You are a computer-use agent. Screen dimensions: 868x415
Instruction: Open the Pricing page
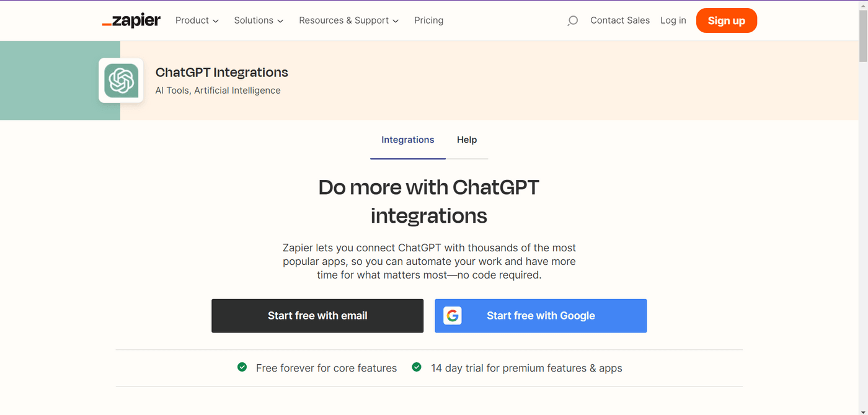(428, 20)
